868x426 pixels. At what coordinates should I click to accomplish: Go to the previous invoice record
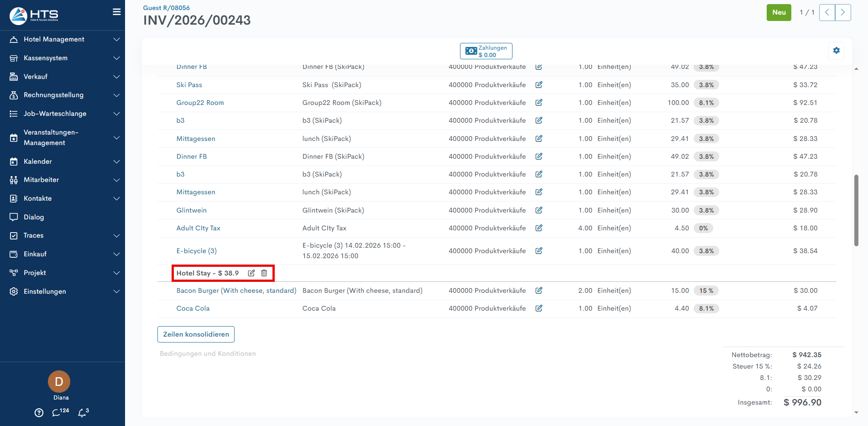point(827,12)
